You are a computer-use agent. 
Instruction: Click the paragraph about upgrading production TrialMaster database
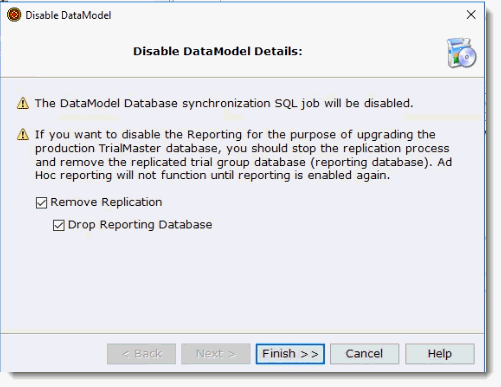(x=244, y=155)
